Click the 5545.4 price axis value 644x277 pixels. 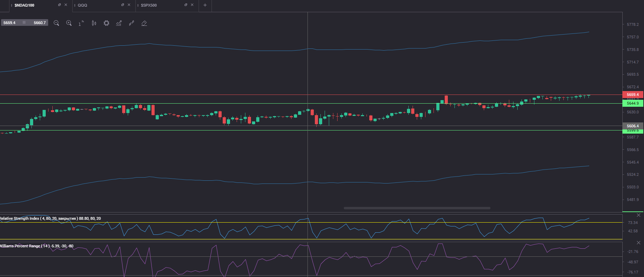point(632,162)
